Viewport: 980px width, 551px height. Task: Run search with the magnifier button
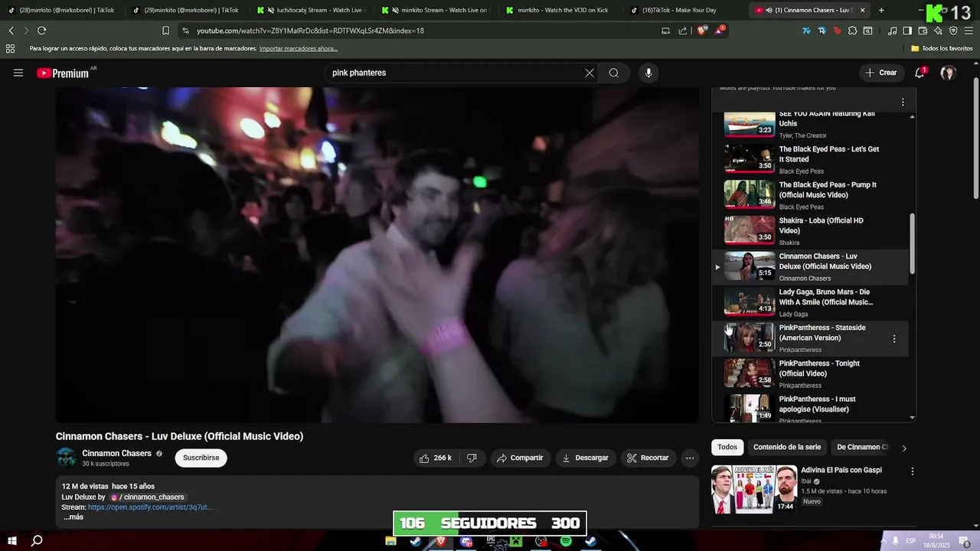point(614,73)
